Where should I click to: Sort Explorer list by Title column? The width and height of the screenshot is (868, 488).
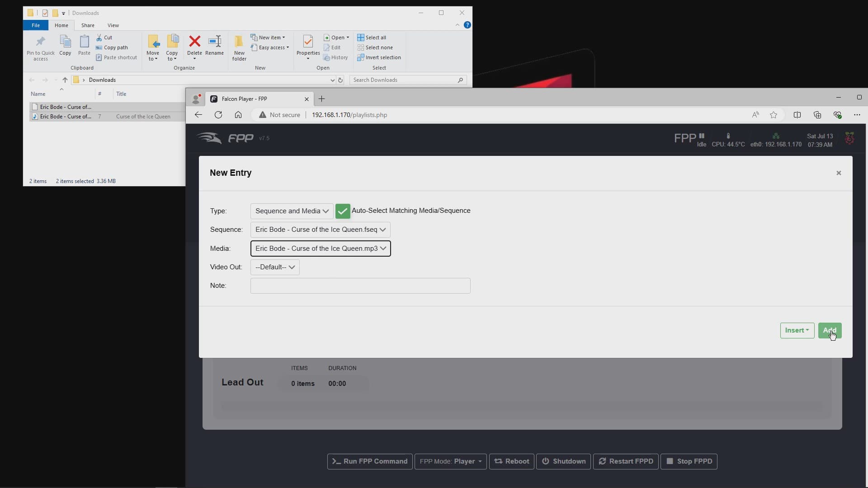(x=121, y=94)
